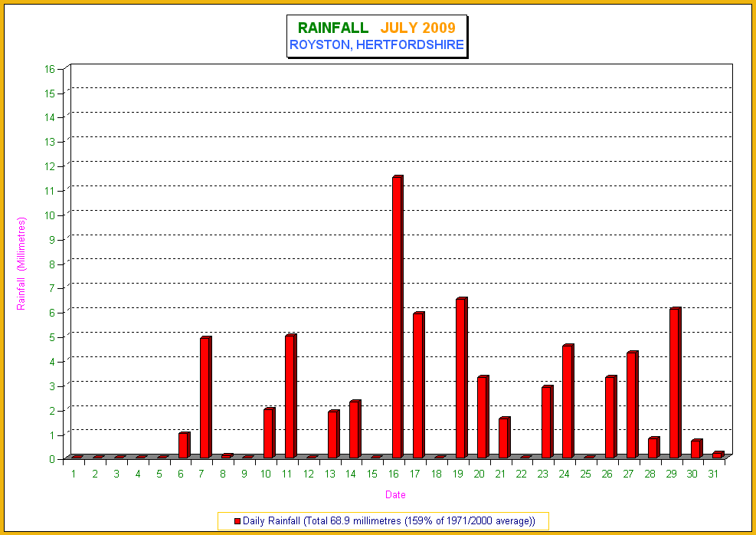Click the bar for date 26

point(611,417)
